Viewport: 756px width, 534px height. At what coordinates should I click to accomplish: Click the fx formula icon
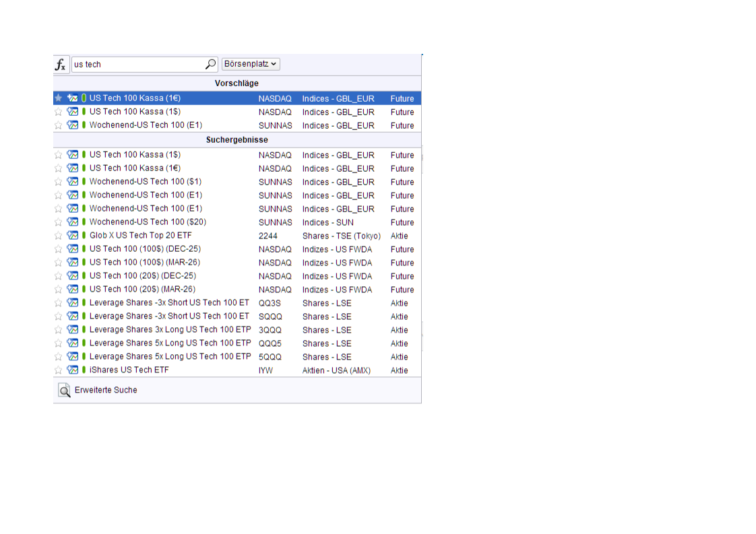[x=61, y=64]
